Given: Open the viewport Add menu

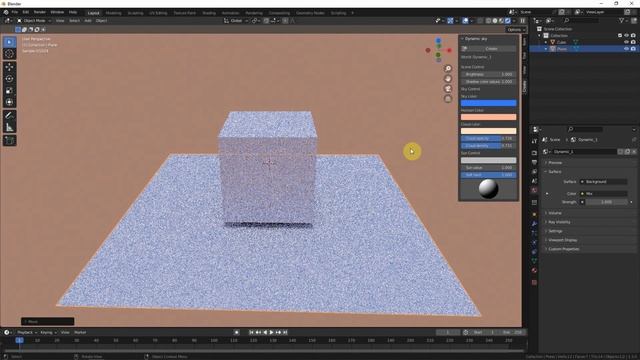Looking at the screenshot, I should [x=88, y=20].
